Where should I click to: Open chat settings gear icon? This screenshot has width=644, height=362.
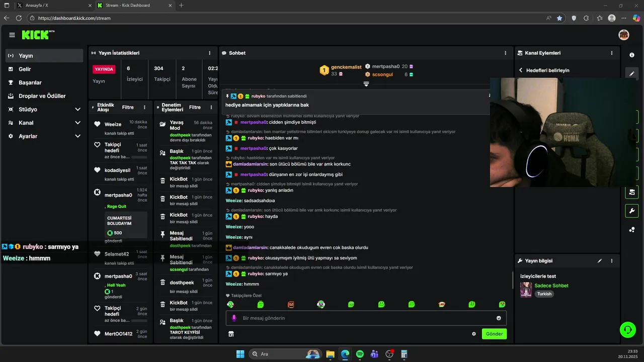[x=473, y=334]
